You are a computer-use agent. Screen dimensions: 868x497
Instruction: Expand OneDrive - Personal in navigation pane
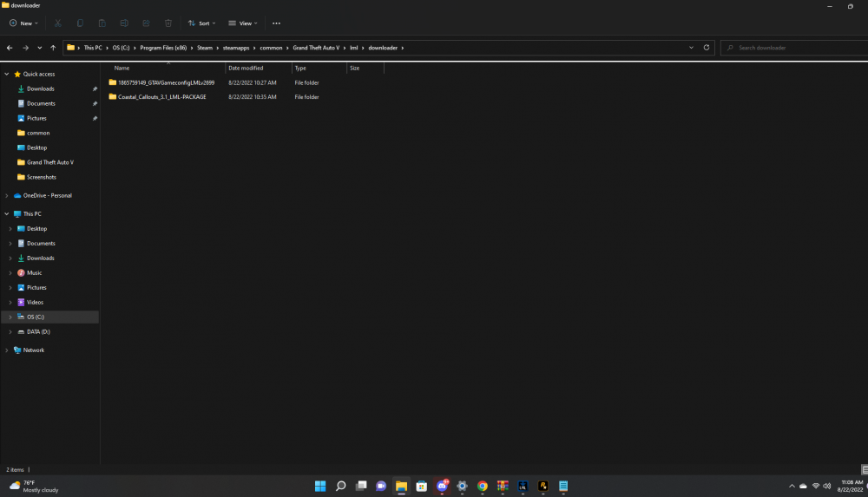tap(7, 195)
